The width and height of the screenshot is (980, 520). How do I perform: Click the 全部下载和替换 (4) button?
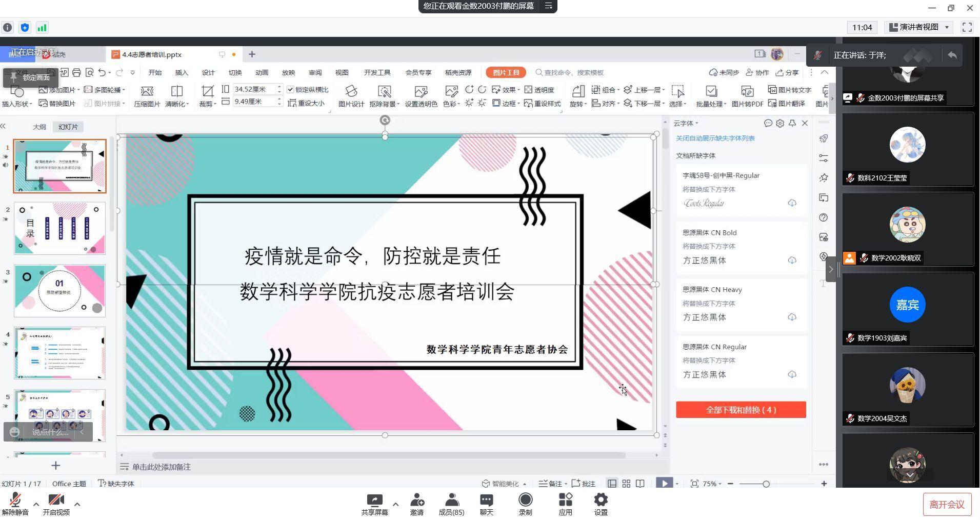[x=741, y=410]
